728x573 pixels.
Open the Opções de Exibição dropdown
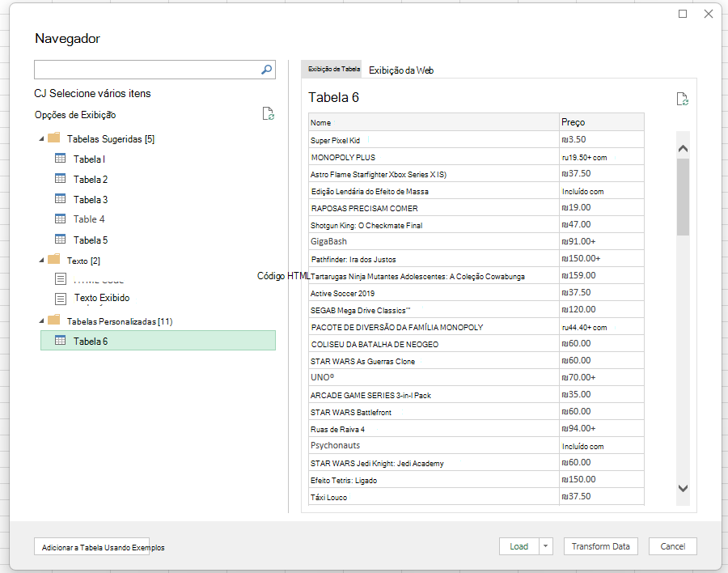coord(75,115)
